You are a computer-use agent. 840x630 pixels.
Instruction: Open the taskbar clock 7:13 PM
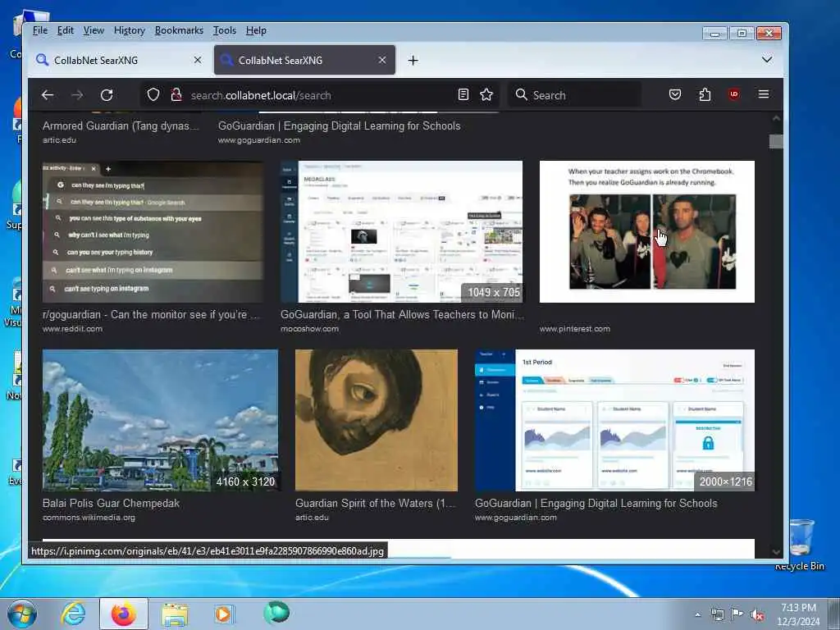798,614
